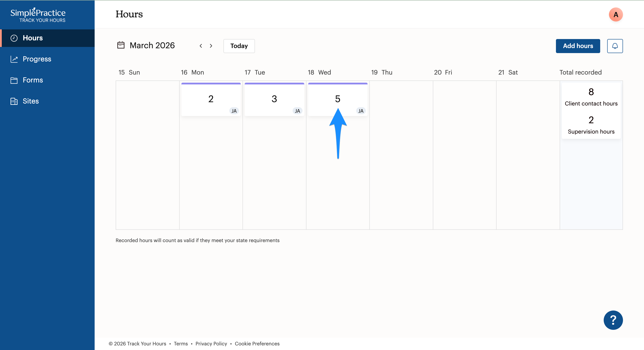The height and width of the screenshot is (350, 644).
Task: Open the Progress sidebar item
Action: (x=47, y=59)
